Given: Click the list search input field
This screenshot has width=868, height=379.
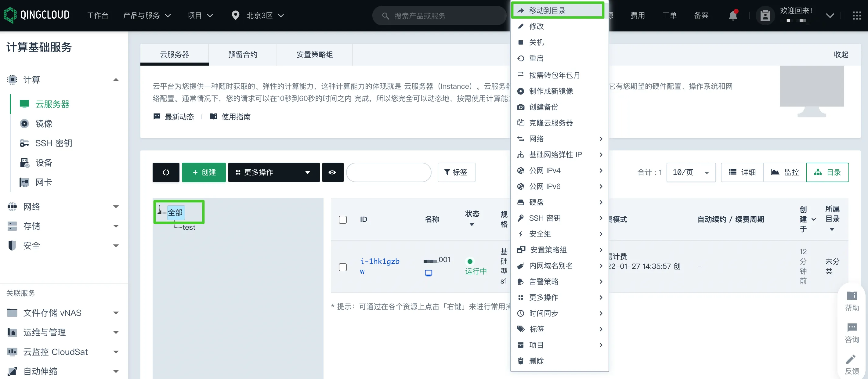Looking at the screenshot, I should tap(389, 172).
